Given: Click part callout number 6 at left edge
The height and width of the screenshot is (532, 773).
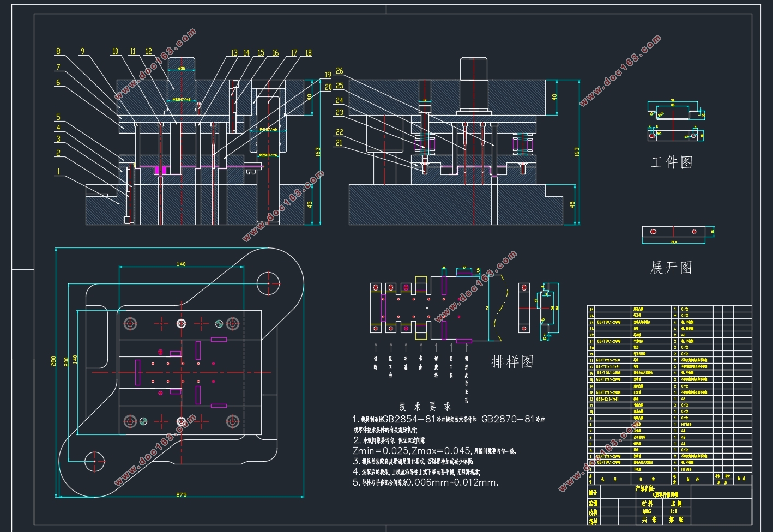Looking at the screenshot, I should coord(58,83).
